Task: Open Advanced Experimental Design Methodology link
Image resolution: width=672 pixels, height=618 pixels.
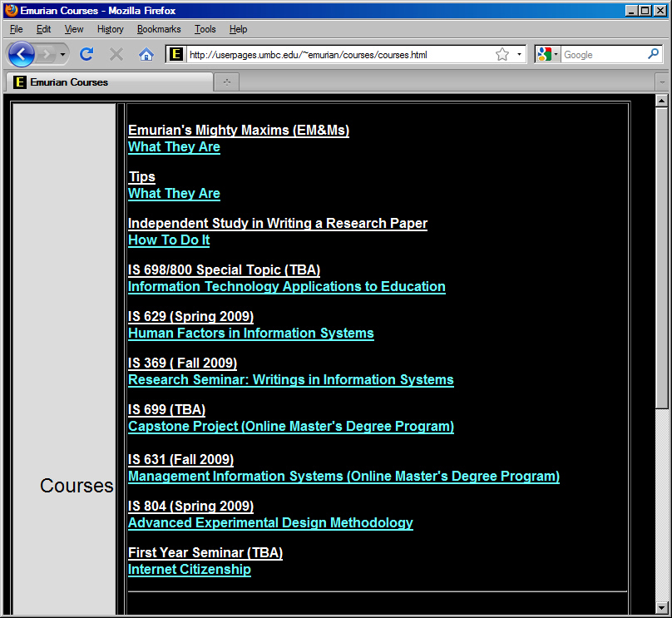Action: tap(270, 523)
